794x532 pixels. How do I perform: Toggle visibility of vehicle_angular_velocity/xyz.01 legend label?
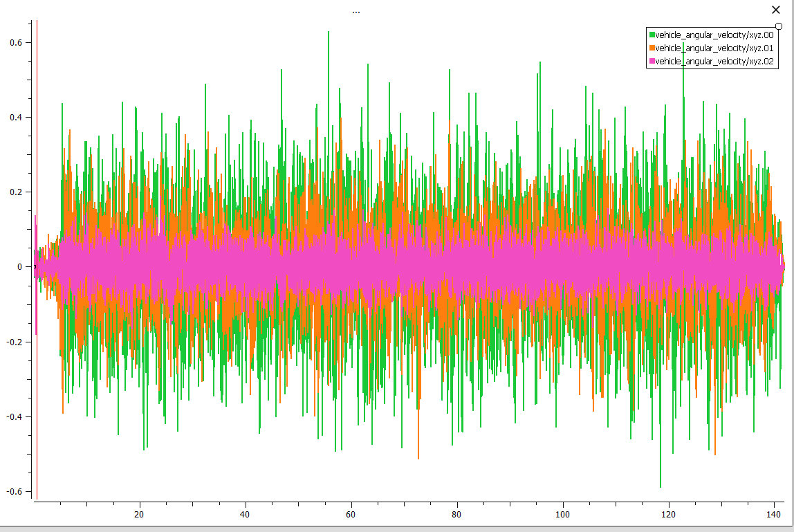click(714, 48)
